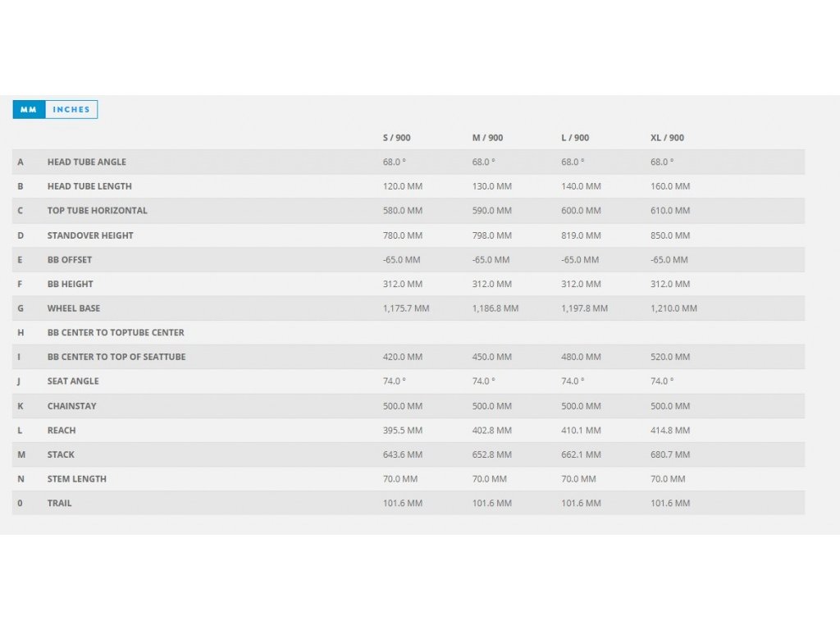Select head tube length value 140.0 MM
This screenshot has height=630, width=840.
pyautogui.click(x=581, y=186)
